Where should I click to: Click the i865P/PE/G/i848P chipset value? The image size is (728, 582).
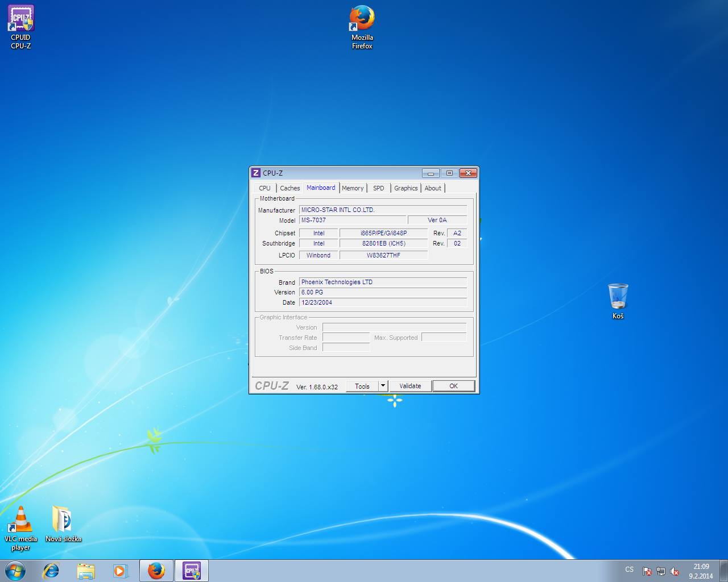(383, 233)
